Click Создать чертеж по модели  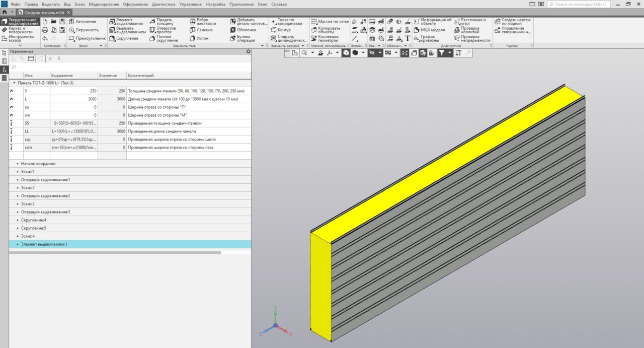[512, 22]
